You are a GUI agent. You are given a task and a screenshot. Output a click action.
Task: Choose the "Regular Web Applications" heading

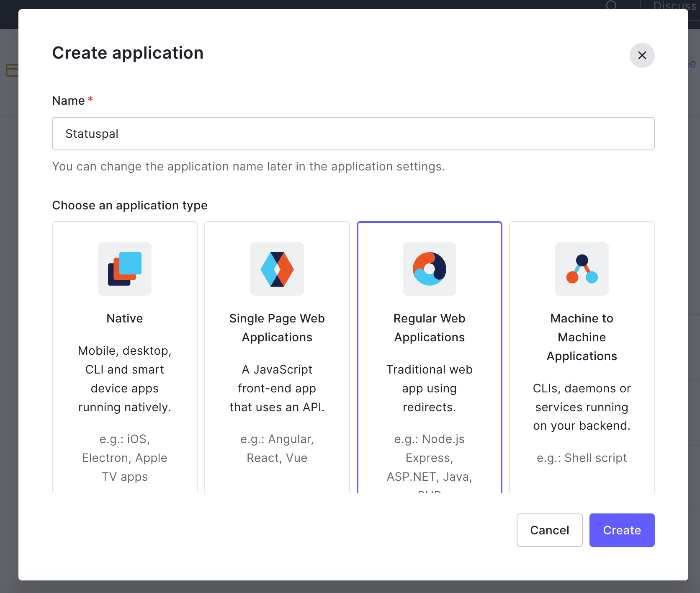coord(430,328)
